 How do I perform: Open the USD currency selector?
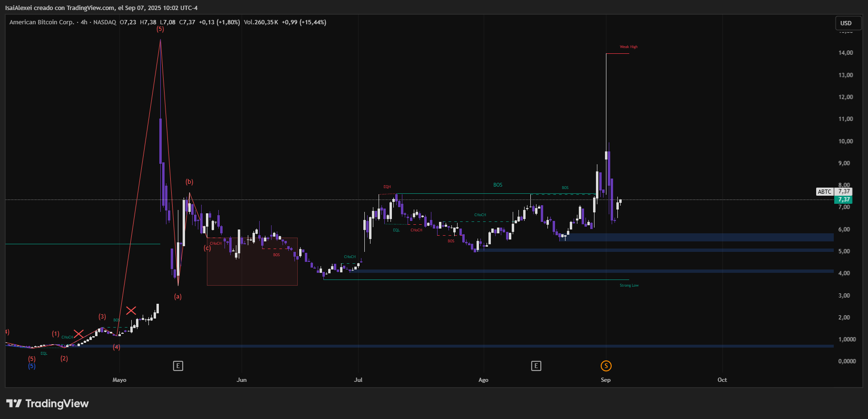(848, 23)
